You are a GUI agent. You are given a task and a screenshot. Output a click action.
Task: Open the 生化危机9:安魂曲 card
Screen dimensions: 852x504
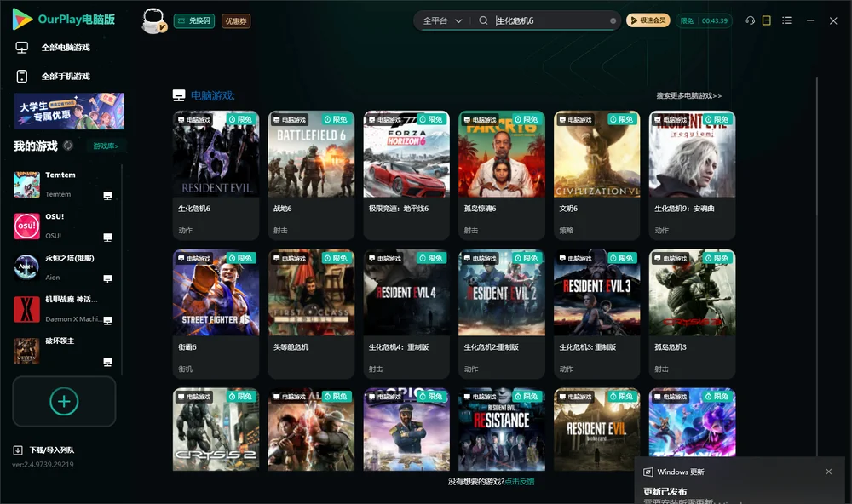[x=692, y=175]
